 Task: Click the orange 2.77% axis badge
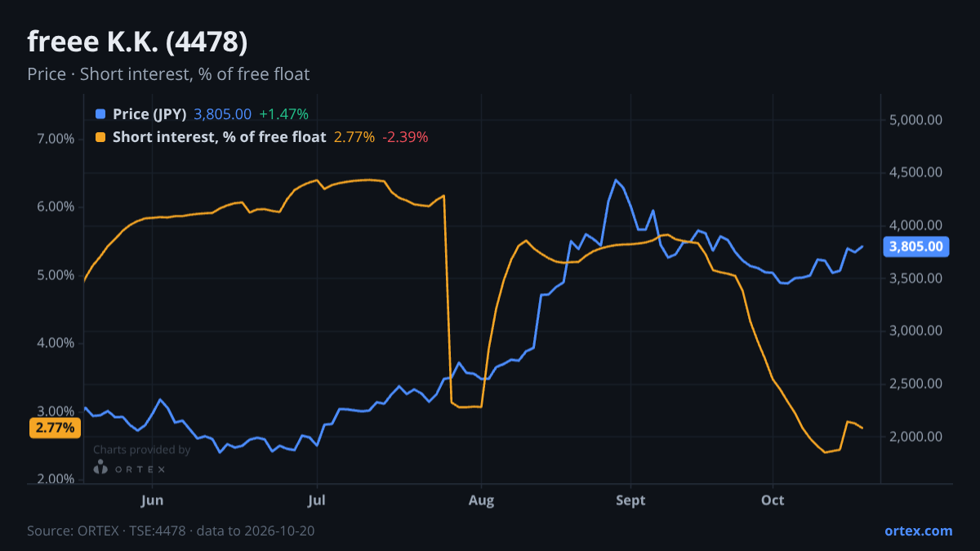pos(55,428)
